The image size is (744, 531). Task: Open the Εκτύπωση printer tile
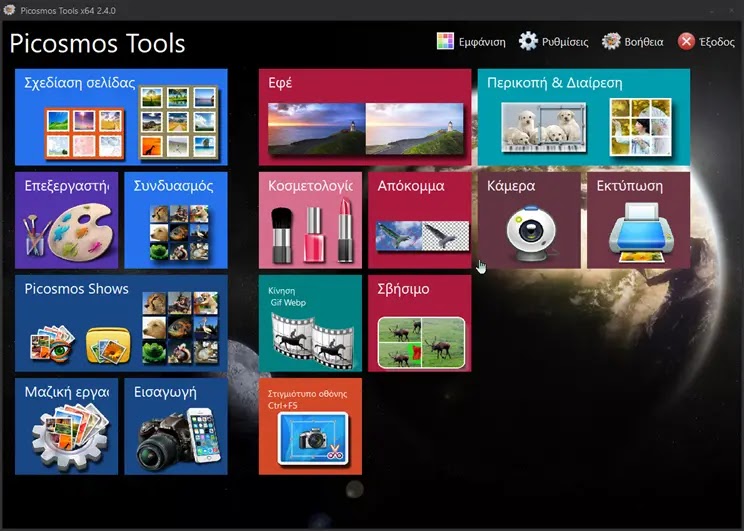[x=639, y=220]
